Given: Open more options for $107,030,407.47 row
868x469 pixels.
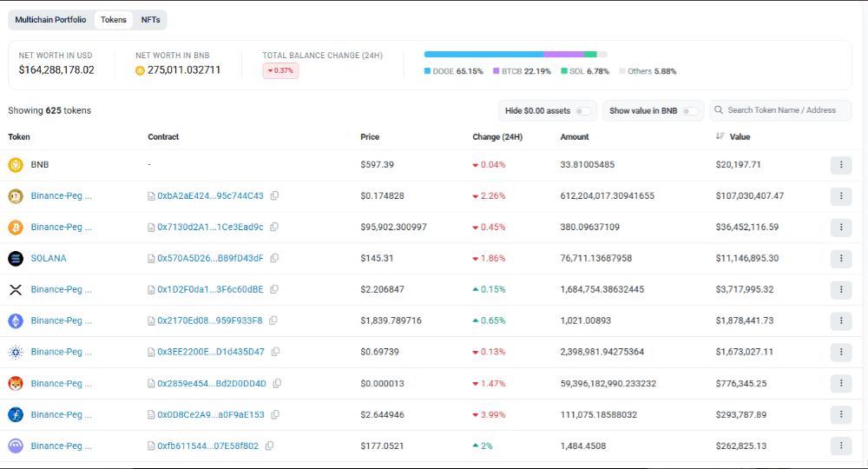Looking at the screenshot, I should coord(841,195).
